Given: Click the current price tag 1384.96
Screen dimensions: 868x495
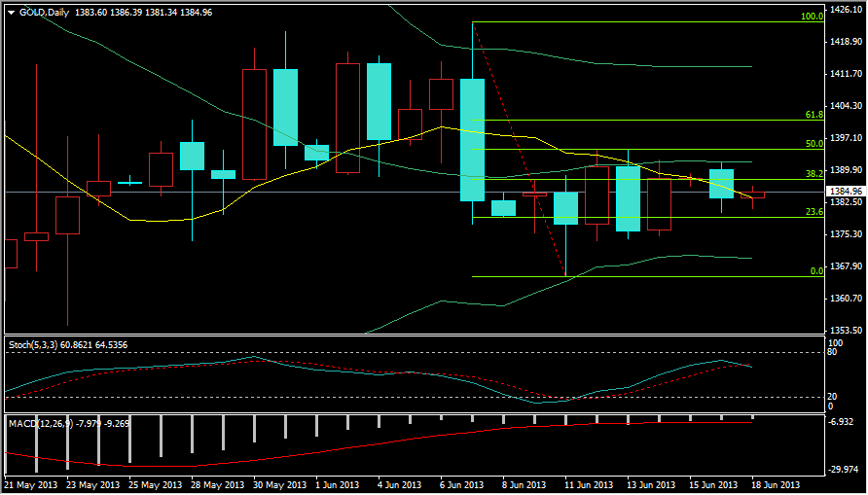Looking at the screenshot, I should (x=845, y=192).
